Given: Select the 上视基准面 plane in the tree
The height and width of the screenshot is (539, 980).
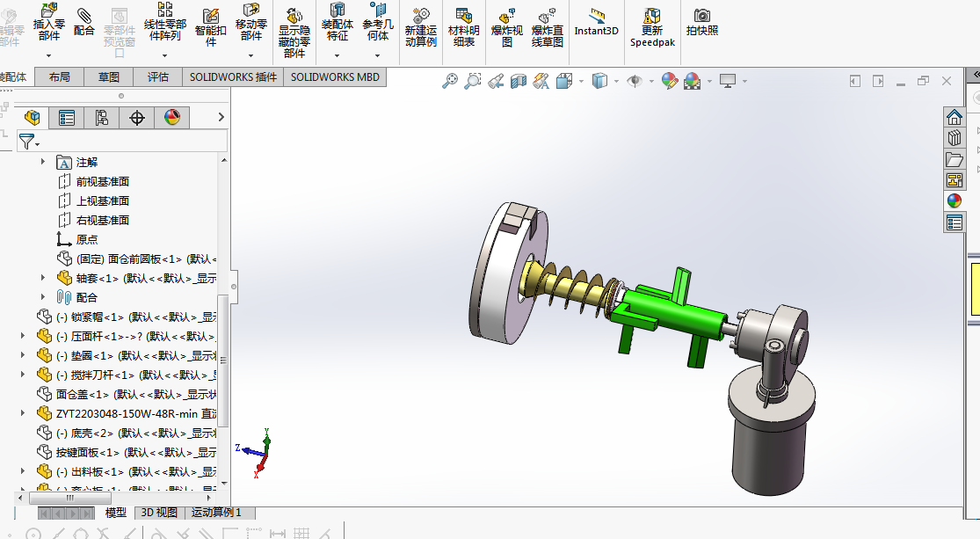Looking at the screenshot, I should tap(103, 200).
